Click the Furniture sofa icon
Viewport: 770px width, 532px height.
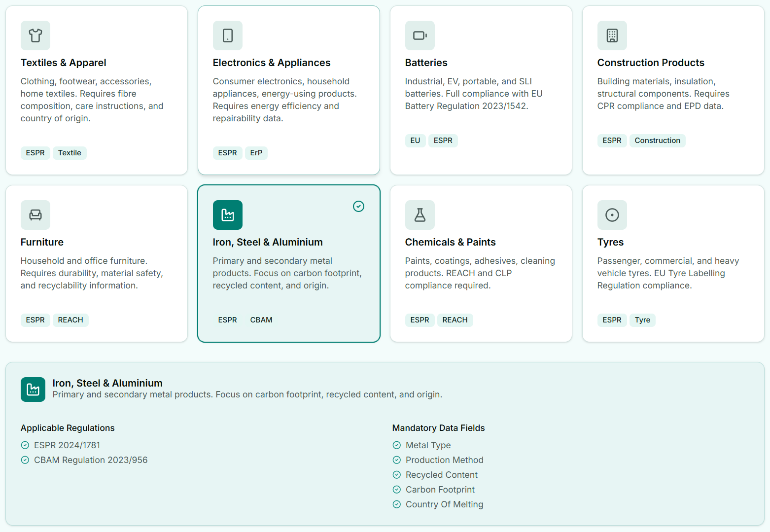pos(35,215)
